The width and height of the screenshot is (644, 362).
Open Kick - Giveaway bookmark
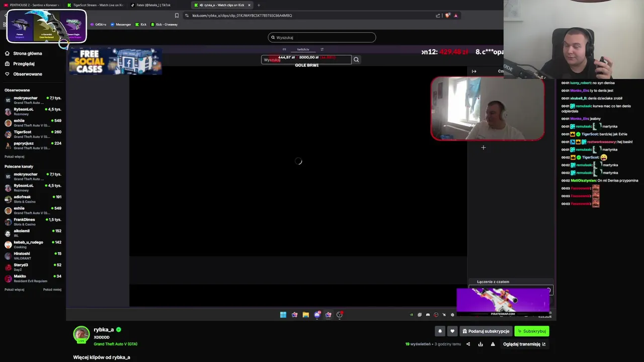coord(165,24)
